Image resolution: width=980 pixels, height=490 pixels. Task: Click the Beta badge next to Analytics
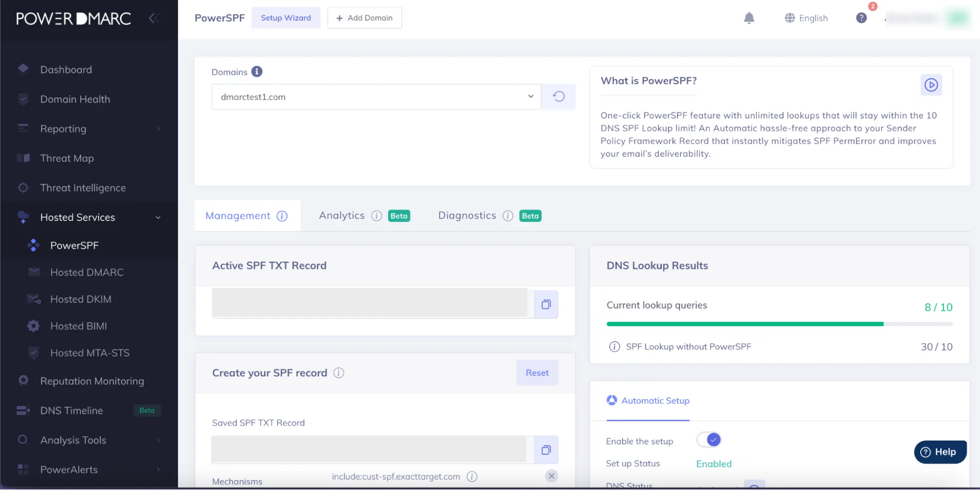point(399,216)
